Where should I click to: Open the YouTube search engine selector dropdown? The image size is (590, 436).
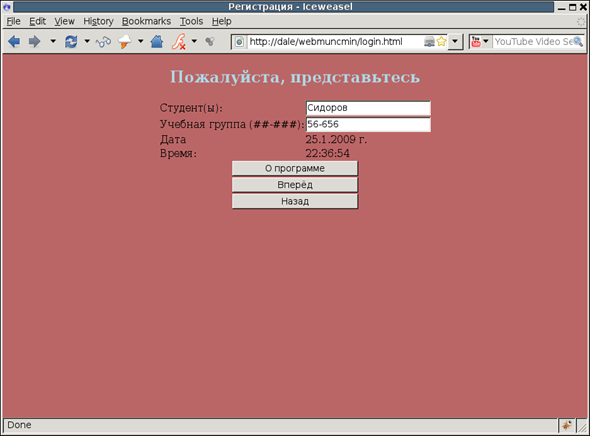pos(486,41)
